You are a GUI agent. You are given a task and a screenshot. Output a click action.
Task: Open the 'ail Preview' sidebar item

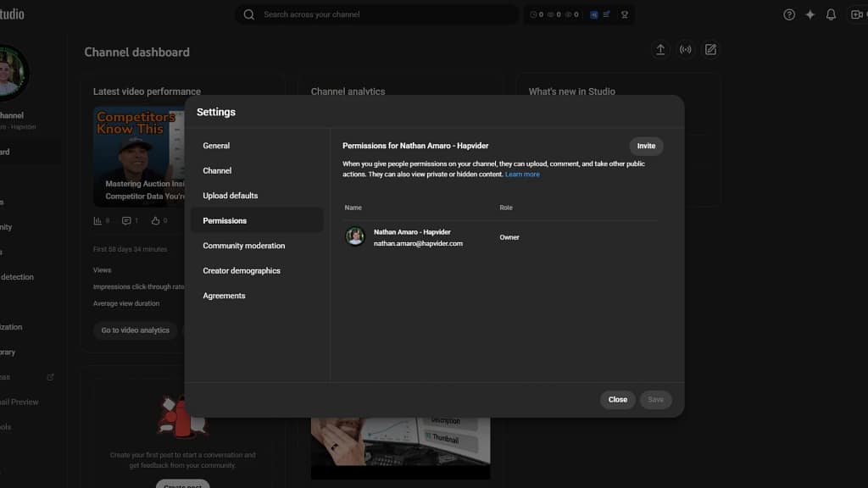(19, 402)
